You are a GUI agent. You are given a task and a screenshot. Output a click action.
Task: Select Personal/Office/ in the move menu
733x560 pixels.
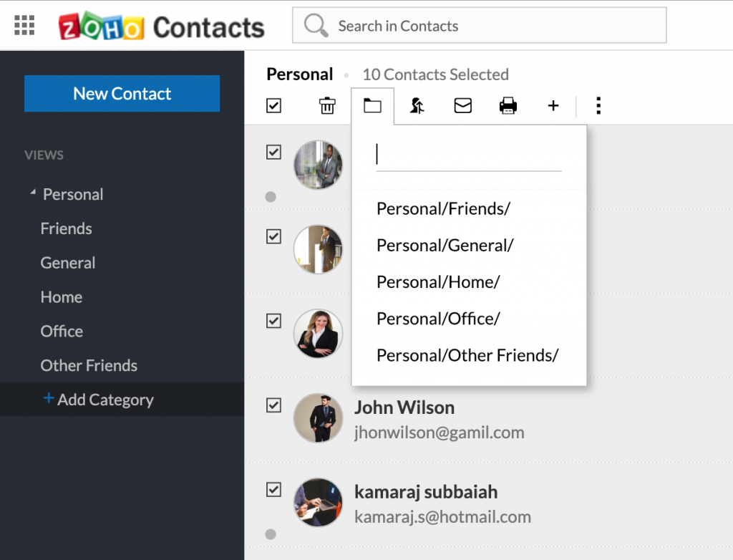pyautogui.click(x=438, y=319)
